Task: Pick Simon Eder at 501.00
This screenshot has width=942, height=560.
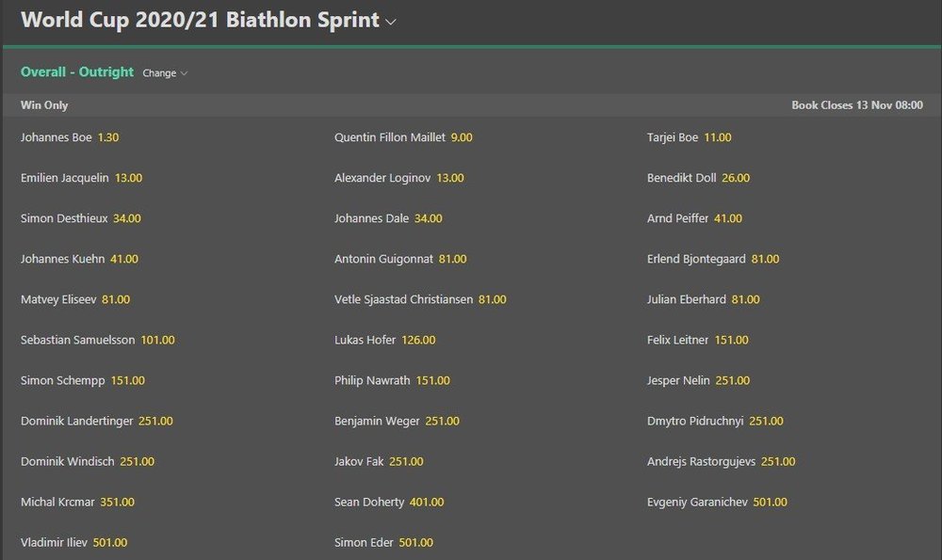Action: tap(383, 543)
